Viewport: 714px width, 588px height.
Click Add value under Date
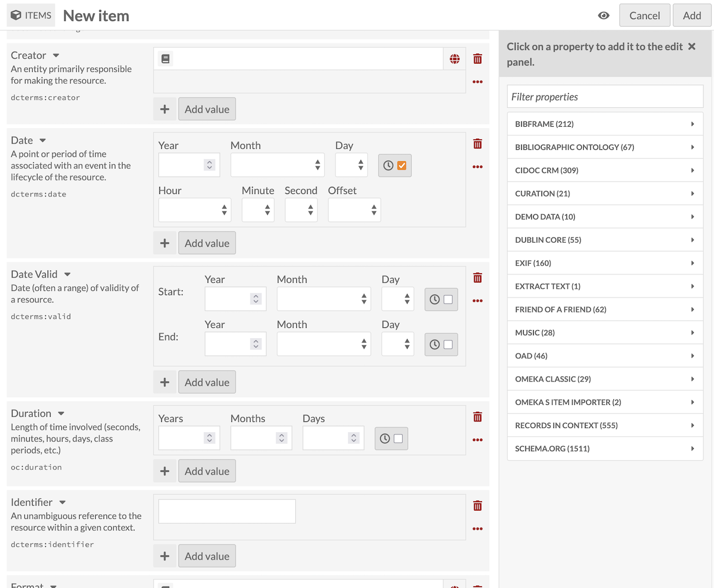click(x=207, y=243)
